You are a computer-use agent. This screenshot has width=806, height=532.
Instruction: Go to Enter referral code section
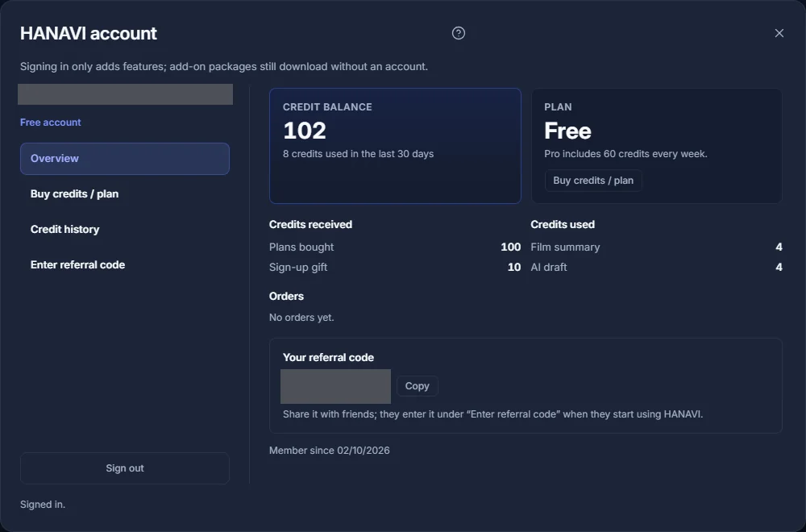(x=124, y=264)
